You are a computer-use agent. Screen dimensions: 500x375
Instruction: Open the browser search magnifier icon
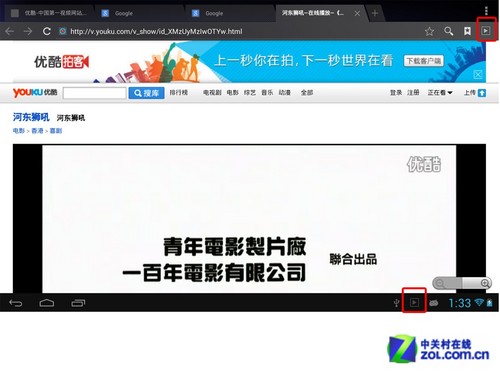[448, 31]
